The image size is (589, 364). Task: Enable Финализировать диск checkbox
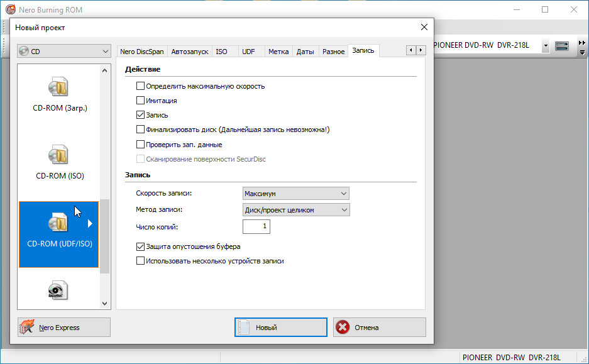[x=140, y=130]
